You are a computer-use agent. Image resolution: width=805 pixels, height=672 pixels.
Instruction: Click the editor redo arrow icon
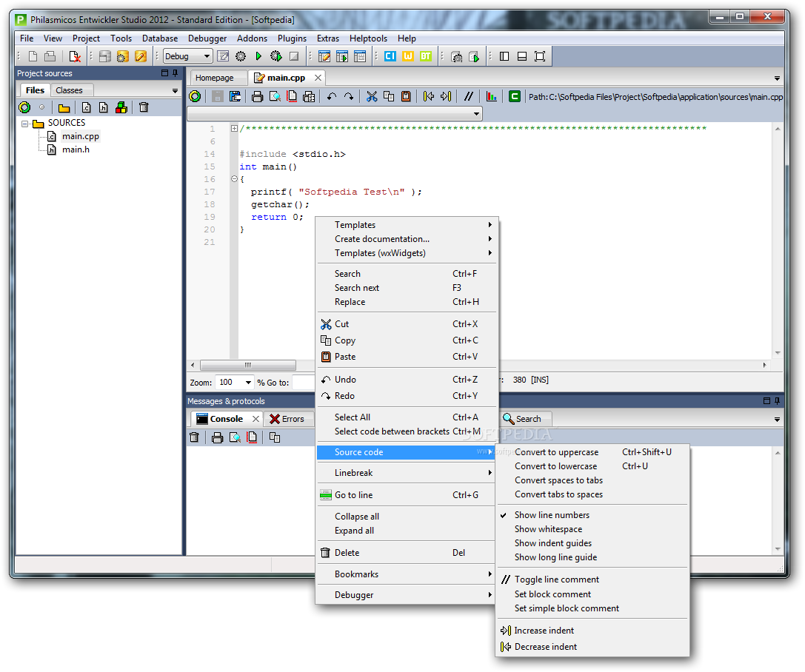[x=349, y=96]
